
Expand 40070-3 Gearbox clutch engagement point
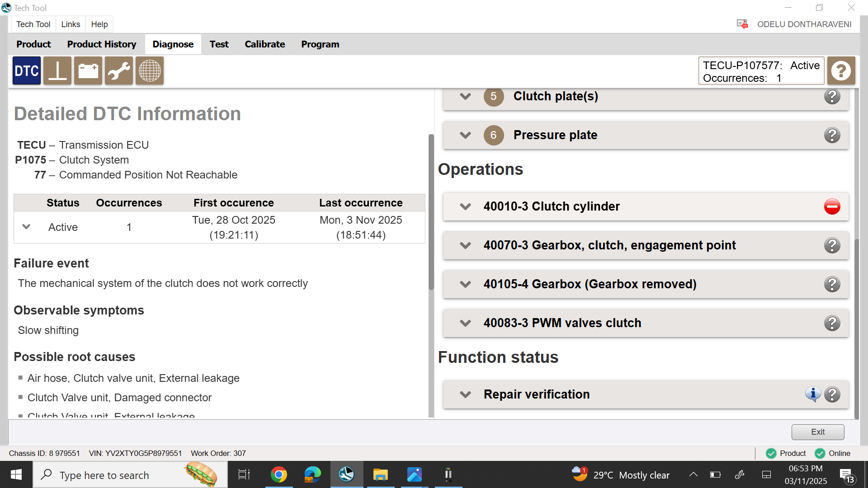[465, 245]
